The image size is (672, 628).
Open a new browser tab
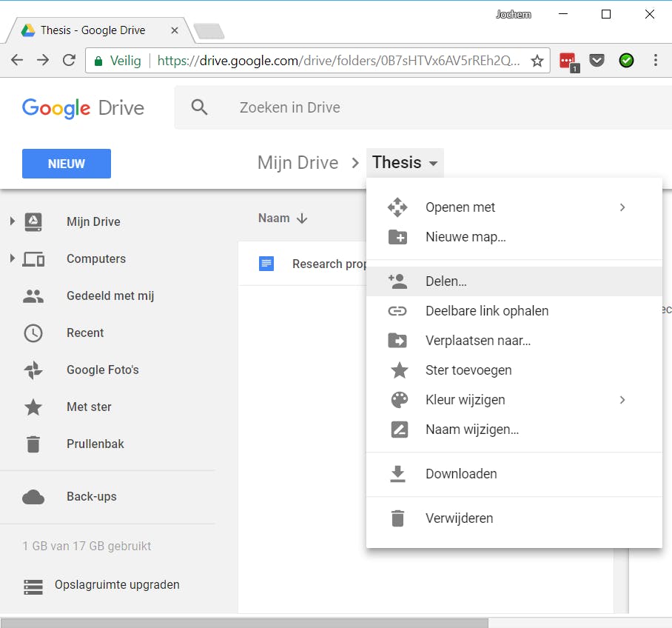click(209, 31)
